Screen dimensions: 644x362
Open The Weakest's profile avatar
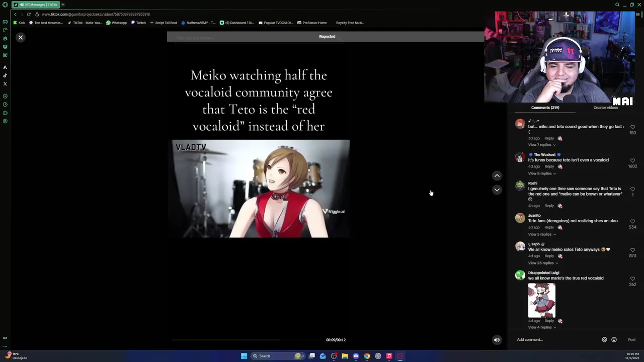point(520,157)
